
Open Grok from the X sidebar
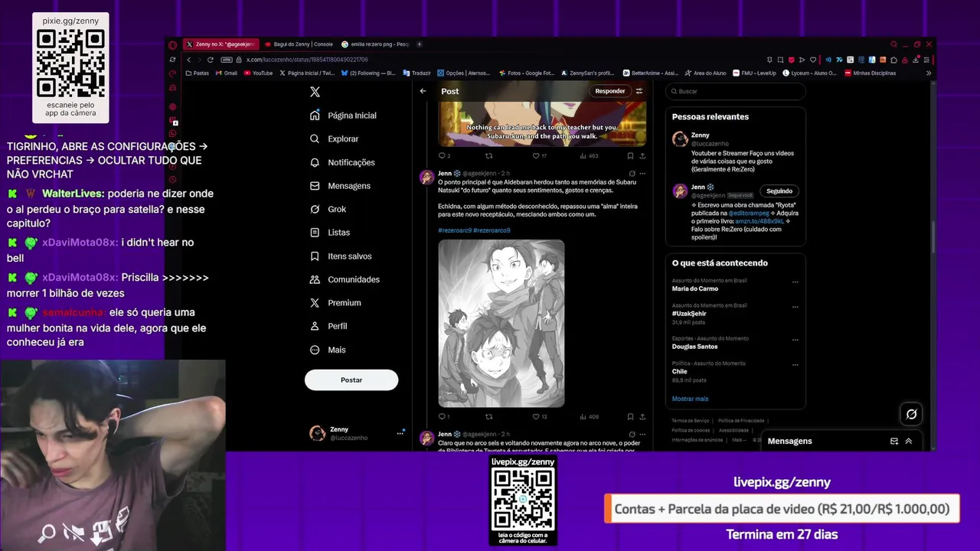point(328,209)
